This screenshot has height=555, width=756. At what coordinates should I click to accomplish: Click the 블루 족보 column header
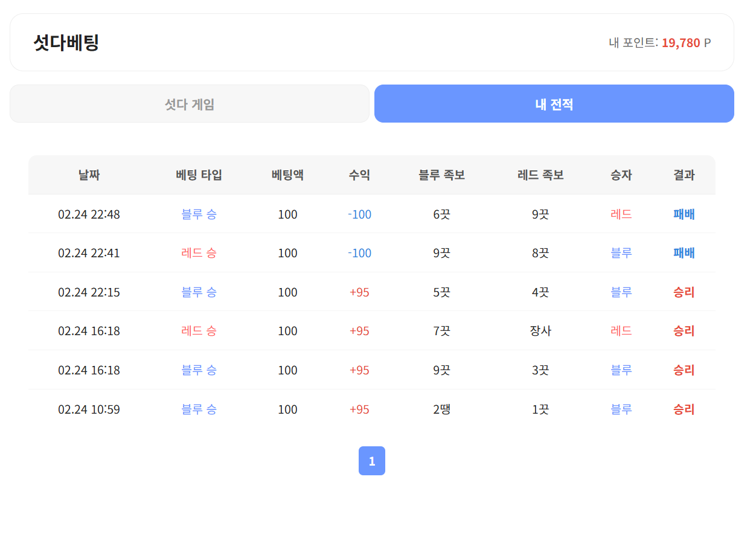pos(441,175)
